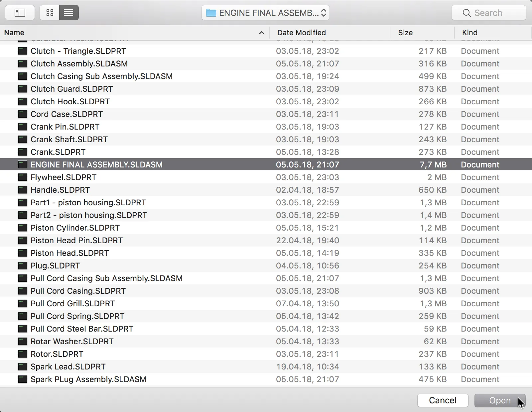This screenshot has height=412, width=532.
Task: Select Handle.SLDPRT file icon
Action: [x=22, y=190]
